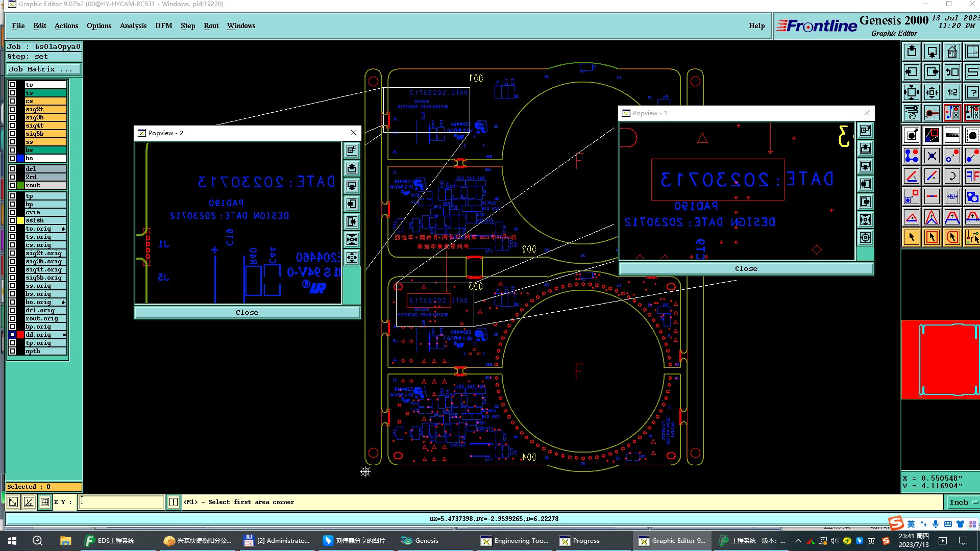Select the ruler measure tool
The width and height of the screenshot is (980, 551).
[x=952, y=136]
